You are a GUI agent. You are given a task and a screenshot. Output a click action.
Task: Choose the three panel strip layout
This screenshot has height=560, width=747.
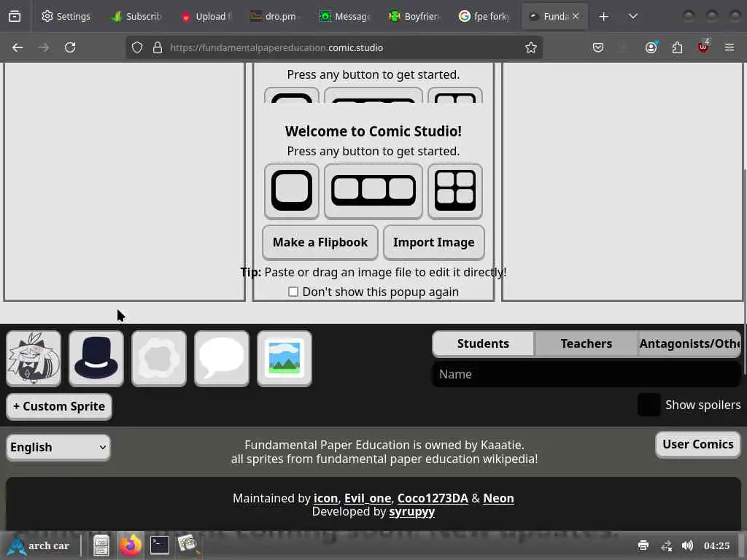[x=373, y=191]
